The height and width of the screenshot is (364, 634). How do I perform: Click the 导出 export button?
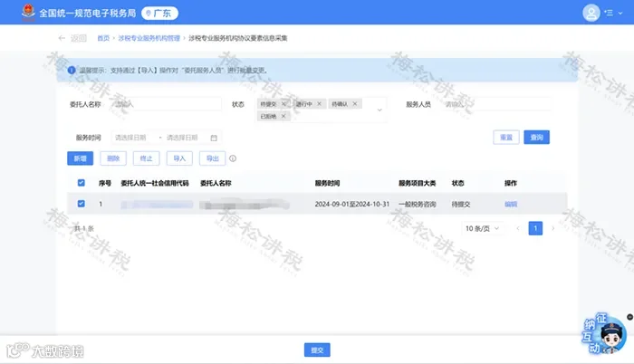click(x=212, y=158)
